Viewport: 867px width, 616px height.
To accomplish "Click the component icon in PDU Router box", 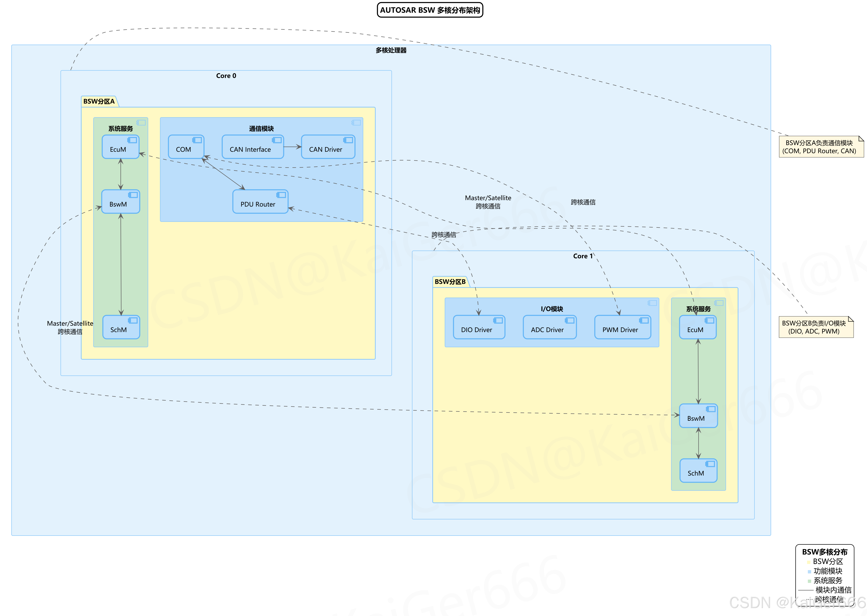I will point(281,195).
